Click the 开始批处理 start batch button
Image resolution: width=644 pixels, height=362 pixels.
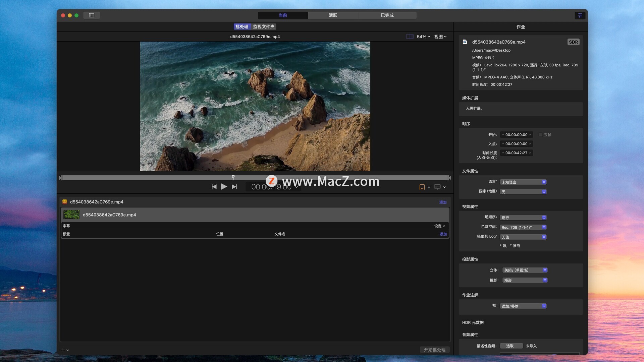click(x=434, y=350)
